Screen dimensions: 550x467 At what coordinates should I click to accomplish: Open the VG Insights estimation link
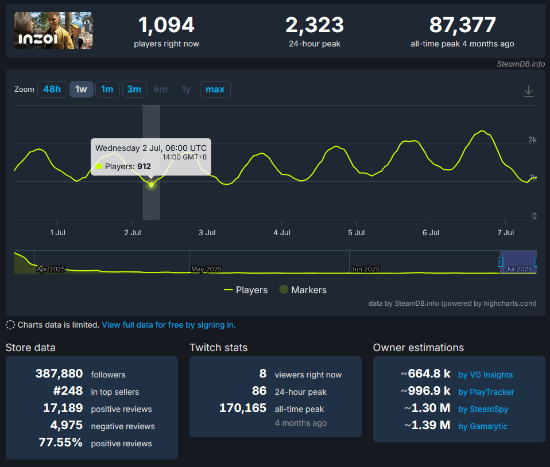coord(485,375)
